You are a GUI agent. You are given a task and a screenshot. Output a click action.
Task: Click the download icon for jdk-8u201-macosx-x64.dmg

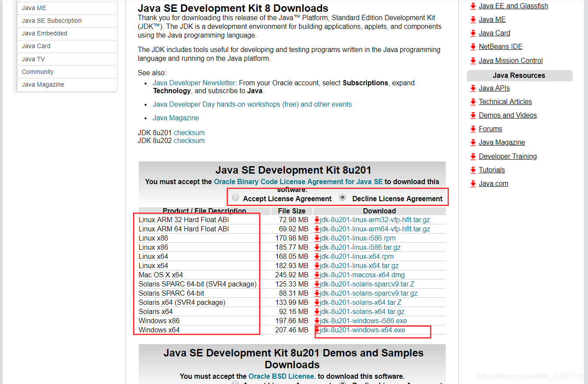pyautogui.click(x=317, y=275)
